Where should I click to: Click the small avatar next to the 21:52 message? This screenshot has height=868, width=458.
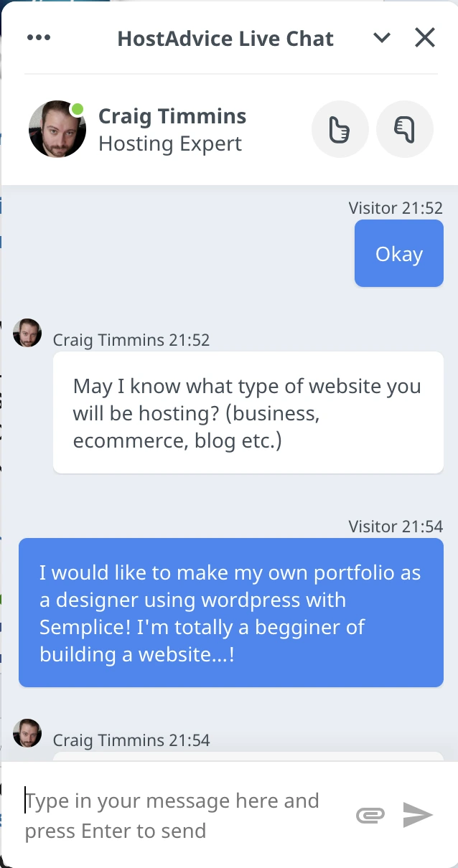[x=27, y=332]
